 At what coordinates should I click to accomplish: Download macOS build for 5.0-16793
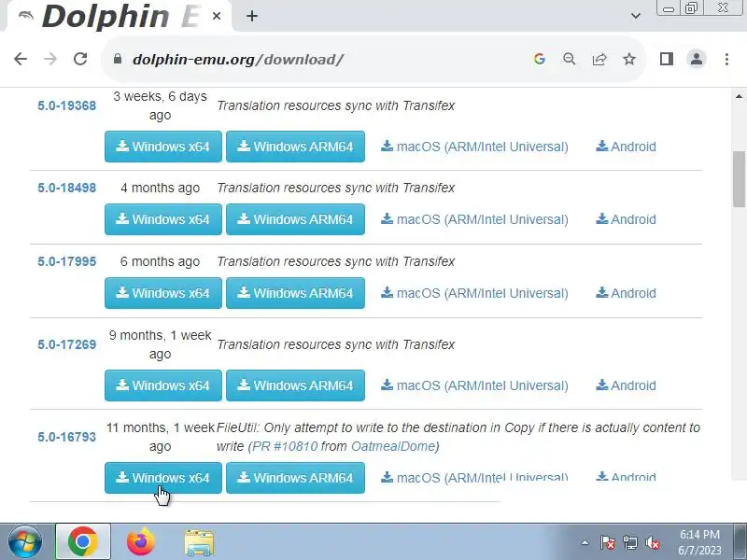[x=474, y=477]
